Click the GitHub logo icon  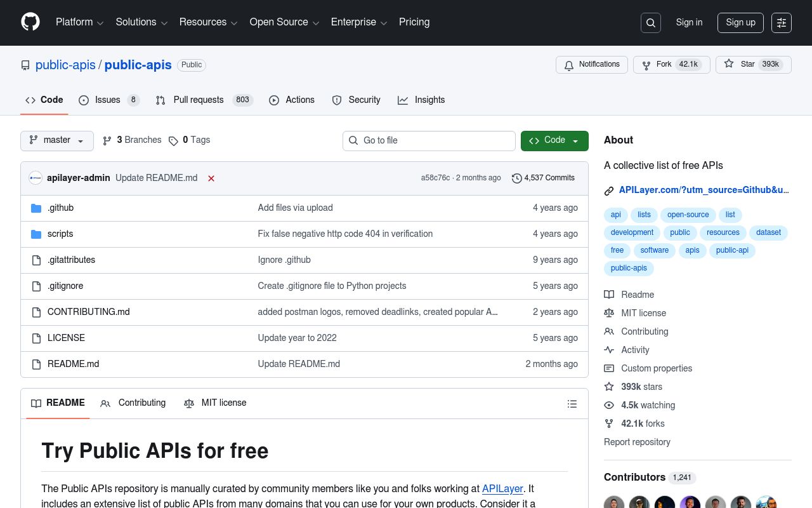pos(30,22)
